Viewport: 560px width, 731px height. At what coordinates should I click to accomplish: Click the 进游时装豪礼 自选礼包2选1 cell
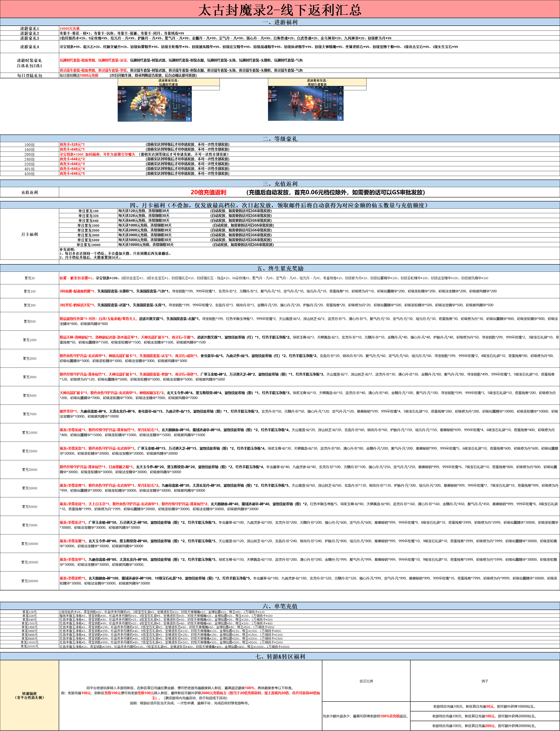click(x=29, y=63)
